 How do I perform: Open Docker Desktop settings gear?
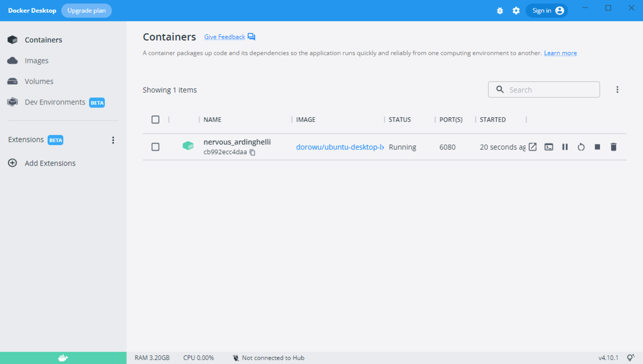[x=515, y=10]
